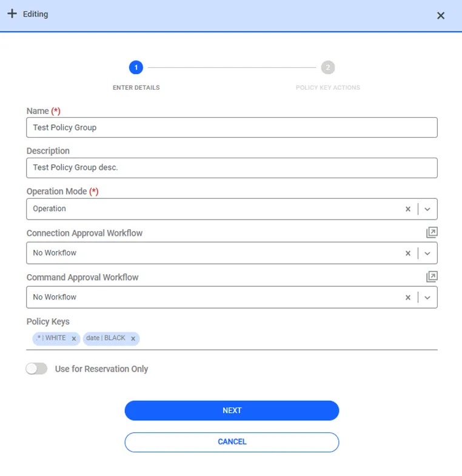Click the CANCEL button
Screen dimensions: 462x476
(x=232, y=442)
